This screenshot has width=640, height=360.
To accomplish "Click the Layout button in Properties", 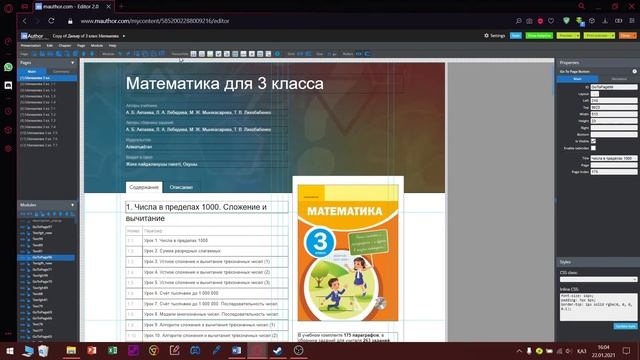I will point(595,94).
